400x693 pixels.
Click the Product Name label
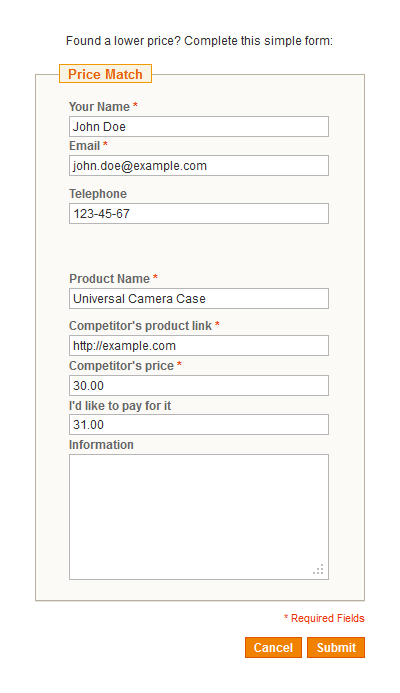(x=109, y=278)
